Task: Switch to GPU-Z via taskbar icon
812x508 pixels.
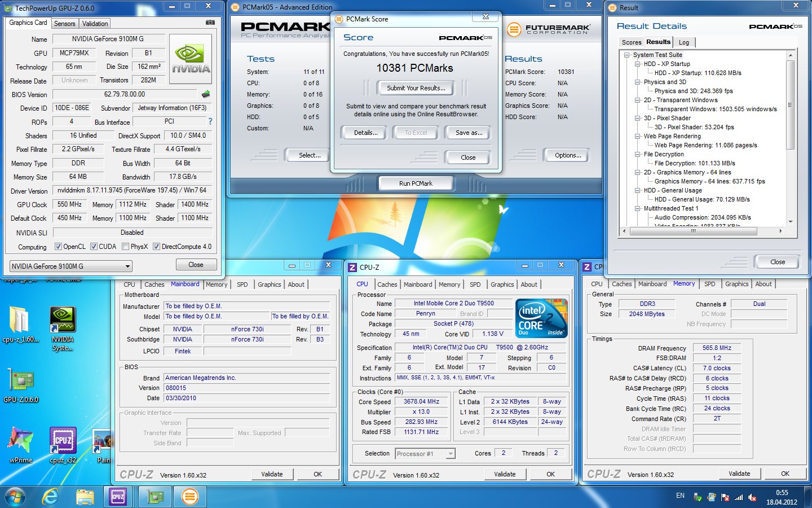Action: [155, 497]
